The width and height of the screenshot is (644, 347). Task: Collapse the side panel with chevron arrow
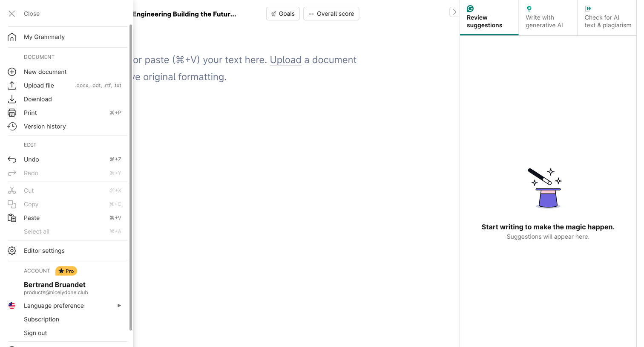[454, 12]
